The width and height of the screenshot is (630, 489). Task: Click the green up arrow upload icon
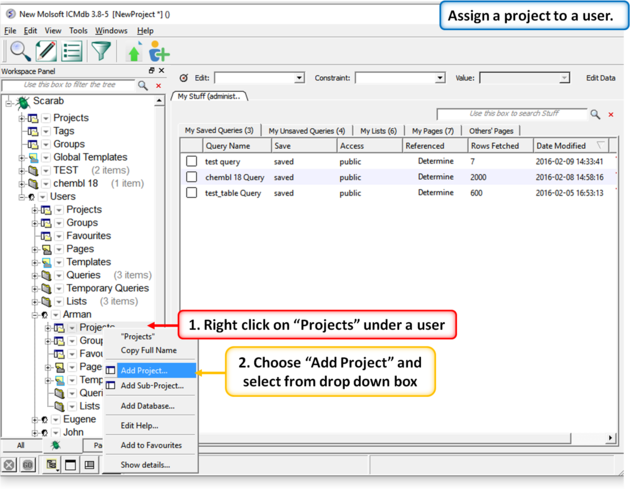135,53
